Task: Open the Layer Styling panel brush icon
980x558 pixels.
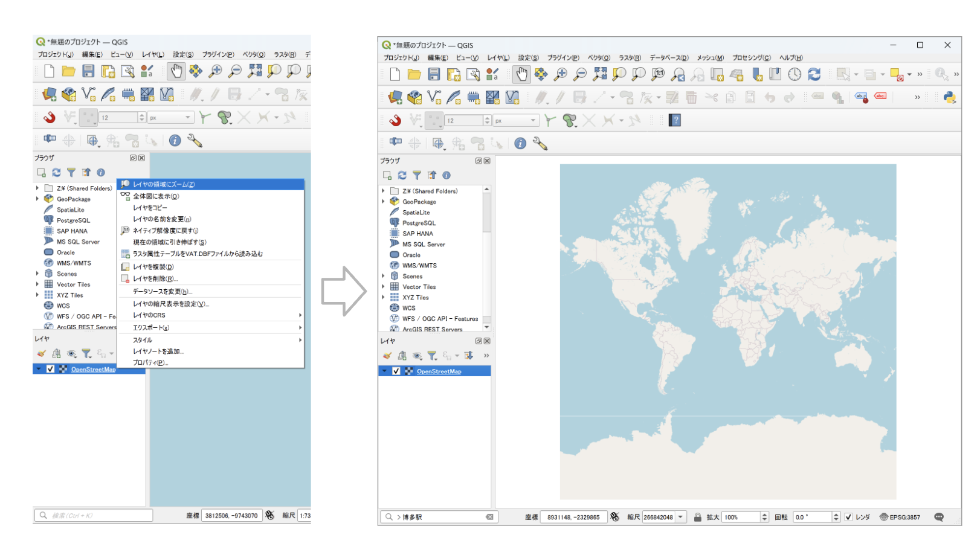Action: coord(388,356)
